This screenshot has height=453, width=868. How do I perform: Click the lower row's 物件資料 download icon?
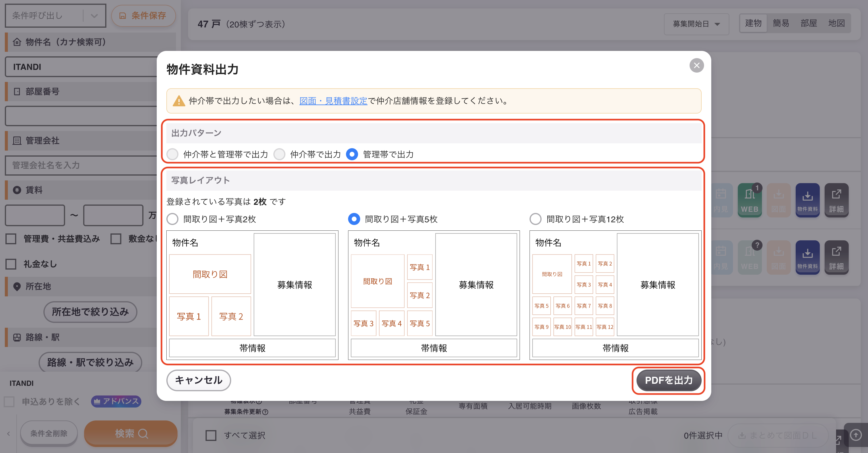(807, 257)
